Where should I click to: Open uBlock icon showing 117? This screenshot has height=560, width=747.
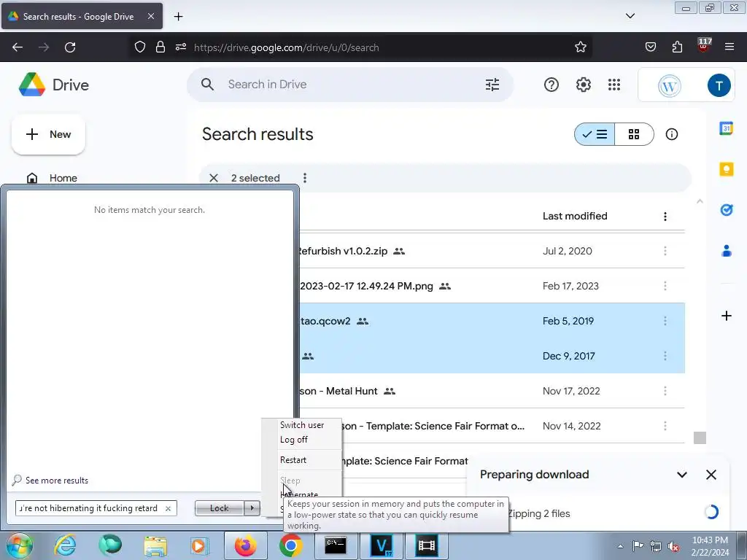click(x=704, y=46)
